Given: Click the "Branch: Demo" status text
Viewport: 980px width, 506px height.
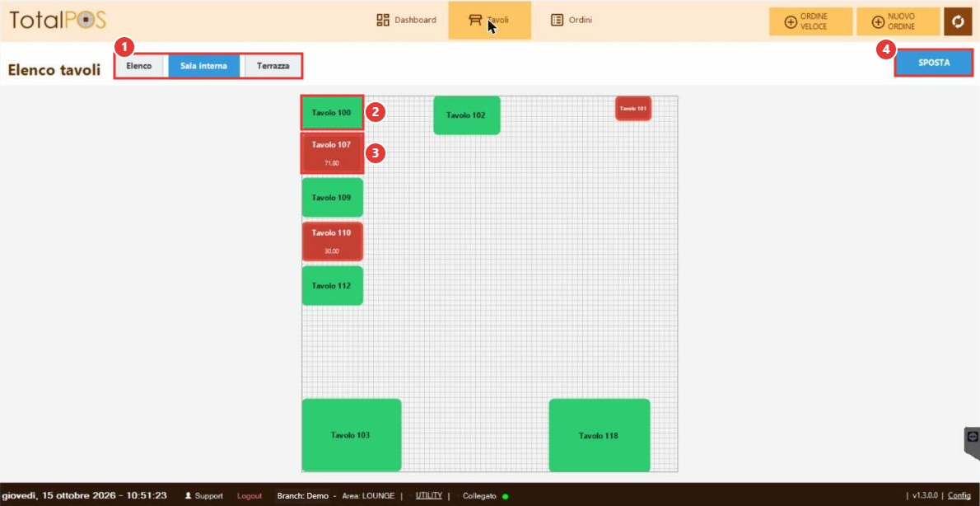Looking at the screenshot, I should click(x=302, y=496).
